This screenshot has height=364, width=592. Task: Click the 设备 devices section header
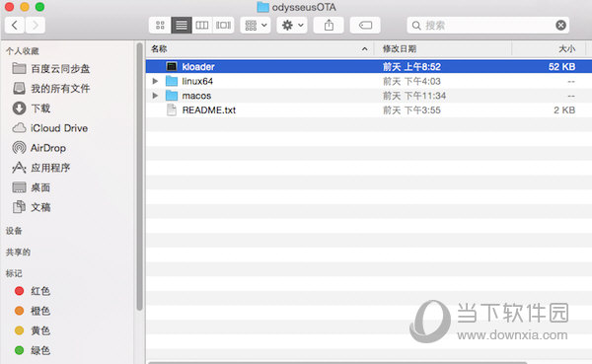coord(14,231)
